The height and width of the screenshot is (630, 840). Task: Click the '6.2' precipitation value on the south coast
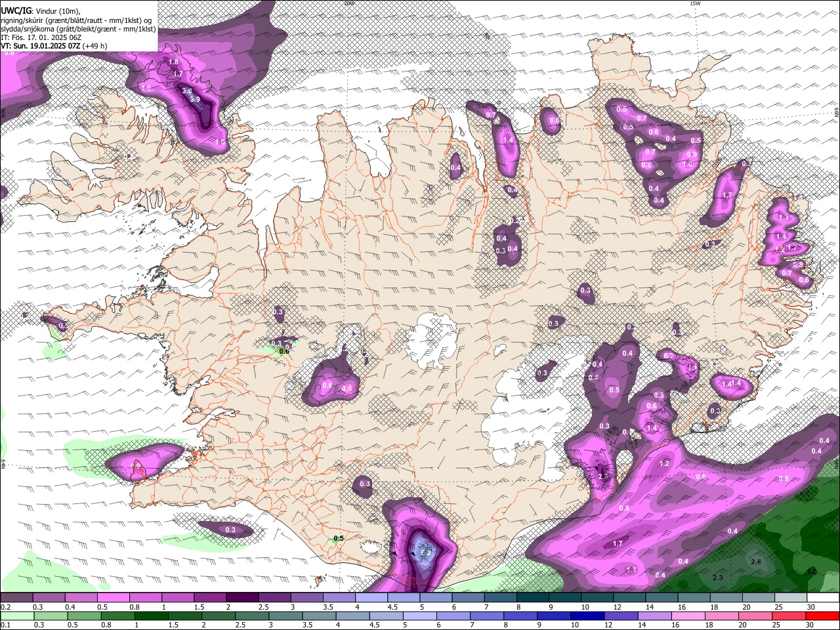[426, 553]
